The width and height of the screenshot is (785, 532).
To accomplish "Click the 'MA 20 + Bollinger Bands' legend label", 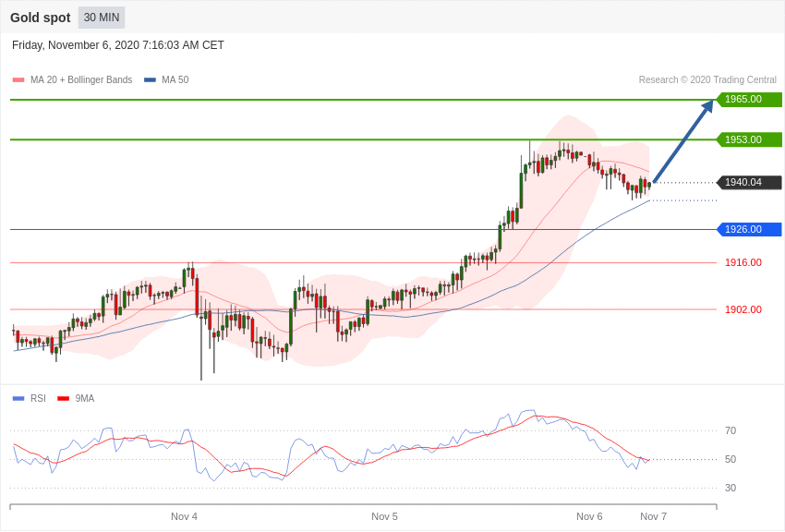I will click(81, 79).
